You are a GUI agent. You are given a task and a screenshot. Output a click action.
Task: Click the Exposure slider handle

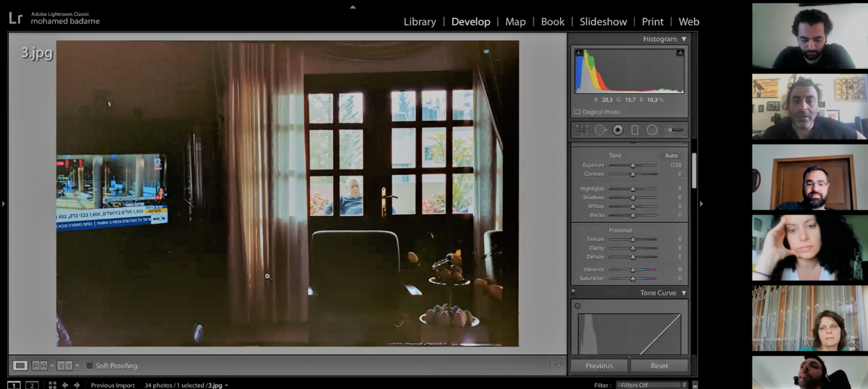coord(633,165)
